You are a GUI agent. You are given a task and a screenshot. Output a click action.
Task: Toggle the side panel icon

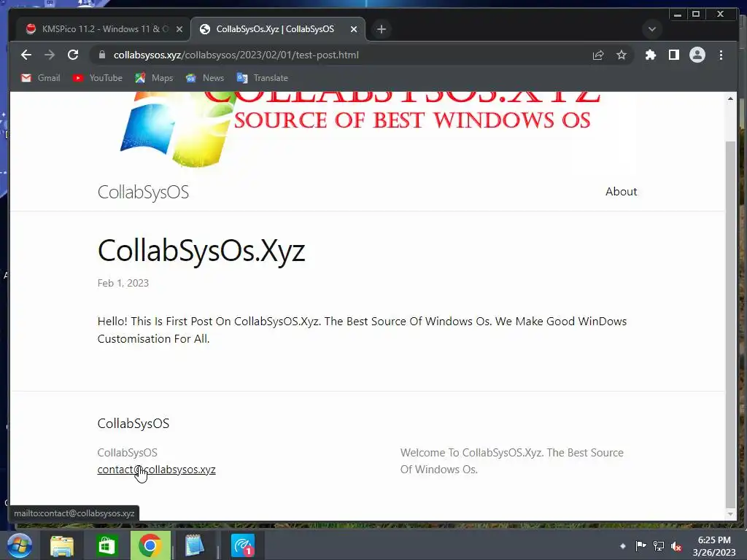tap(673, 55)
